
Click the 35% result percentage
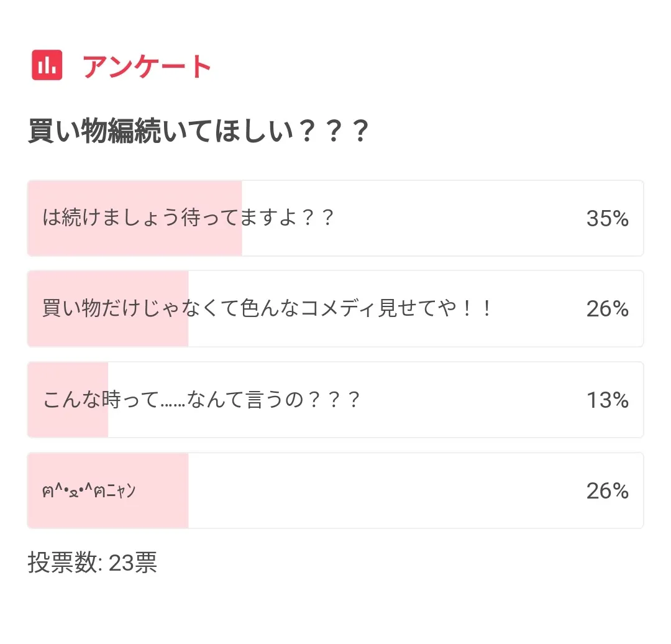coord(607,218)
